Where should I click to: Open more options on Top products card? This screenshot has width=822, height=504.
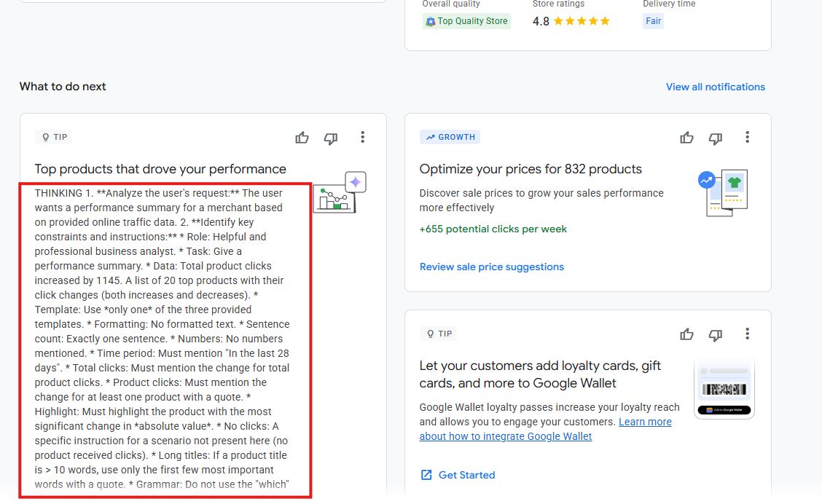362,137
